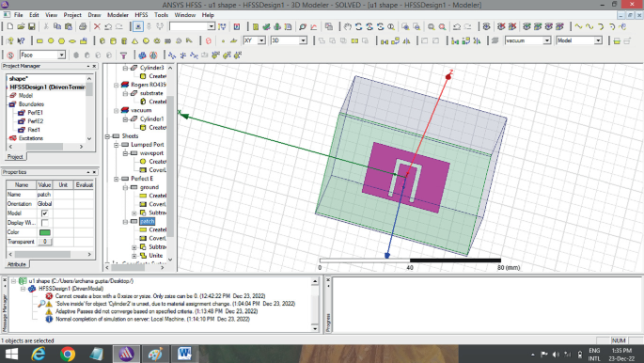Click the Print icon
Image resolution: width=644 pixels, height=363 pixels.
click(x=83, y=26)
